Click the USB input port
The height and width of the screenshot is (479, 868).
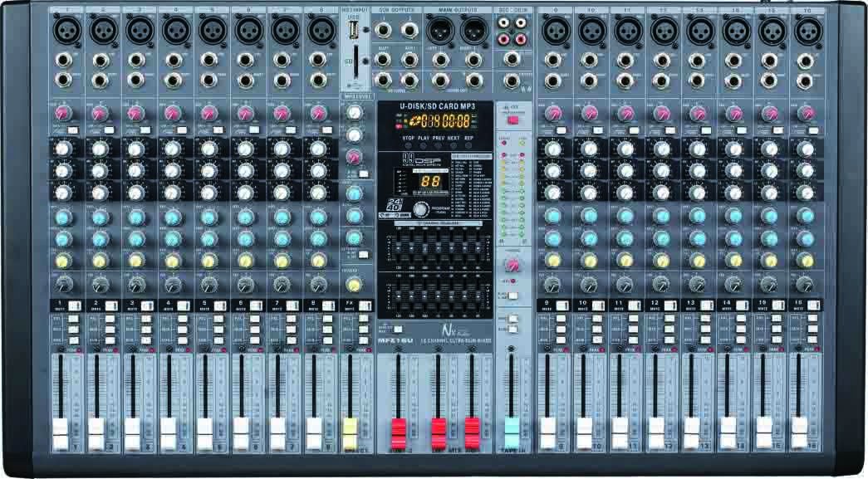click(354, 32)
